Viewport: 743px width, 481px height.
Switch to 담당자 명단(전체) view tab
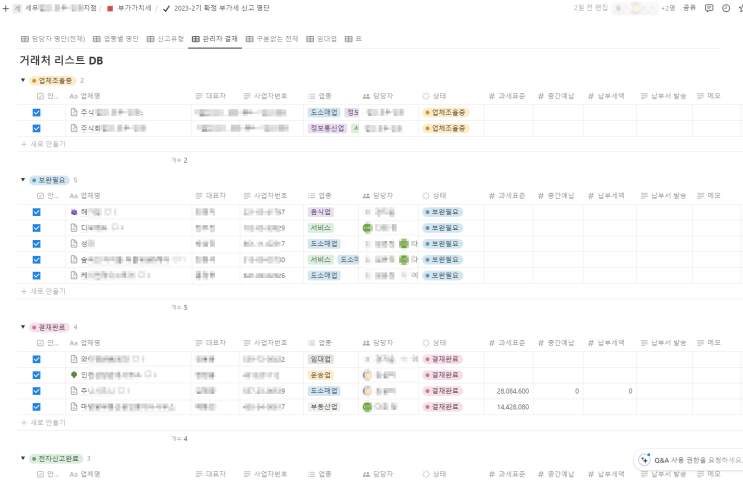pyautogui.click(x=53, y=39)
